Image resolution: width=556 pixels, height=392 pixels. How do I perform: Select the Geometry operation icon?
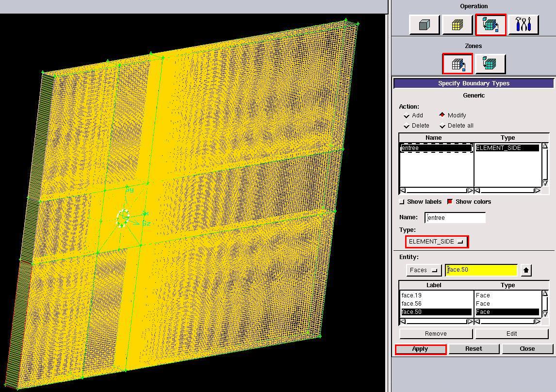coord(424,25)
